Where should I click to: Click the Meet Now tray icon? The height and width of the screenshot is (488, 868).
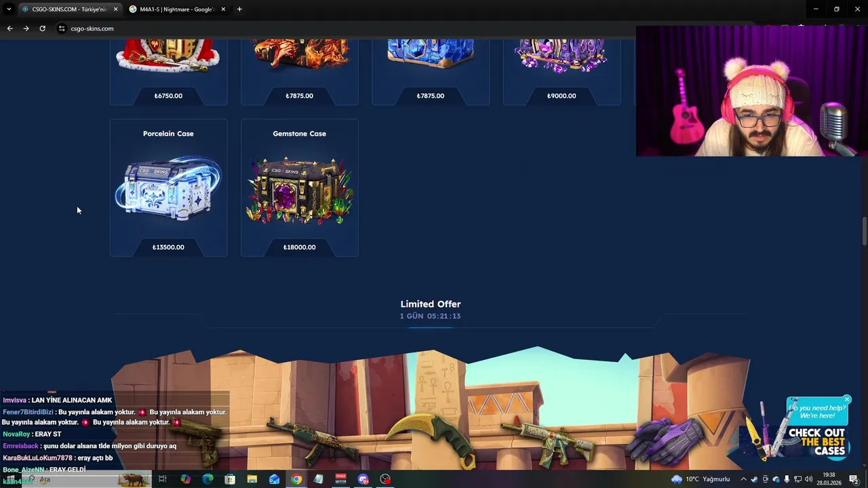766,479
